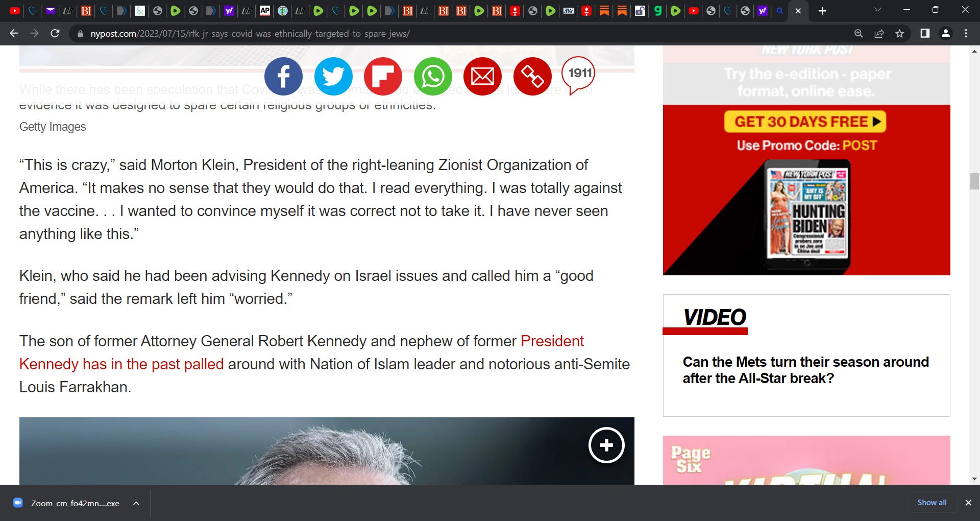Open the browser side panel
This screenshot has height=521, width=980.
point(925,34)
